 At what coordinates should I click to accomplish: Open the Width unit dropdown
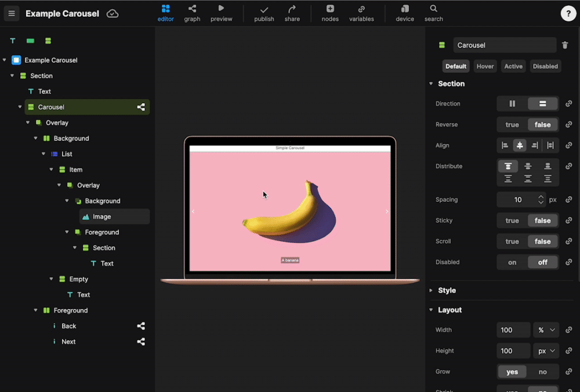point(546,329)
